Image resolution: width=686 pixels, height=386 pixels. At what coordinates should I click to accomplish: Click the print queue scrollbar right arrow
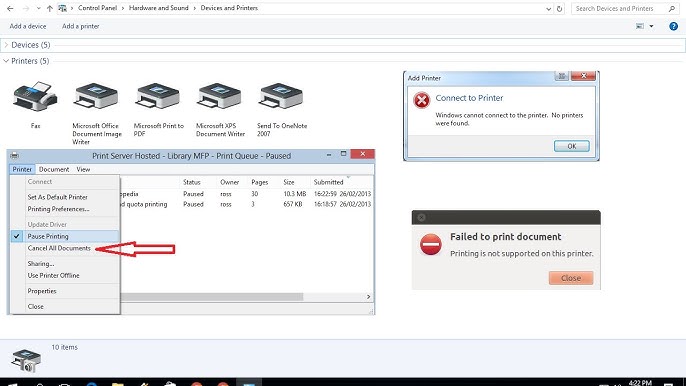click(368, 297)
